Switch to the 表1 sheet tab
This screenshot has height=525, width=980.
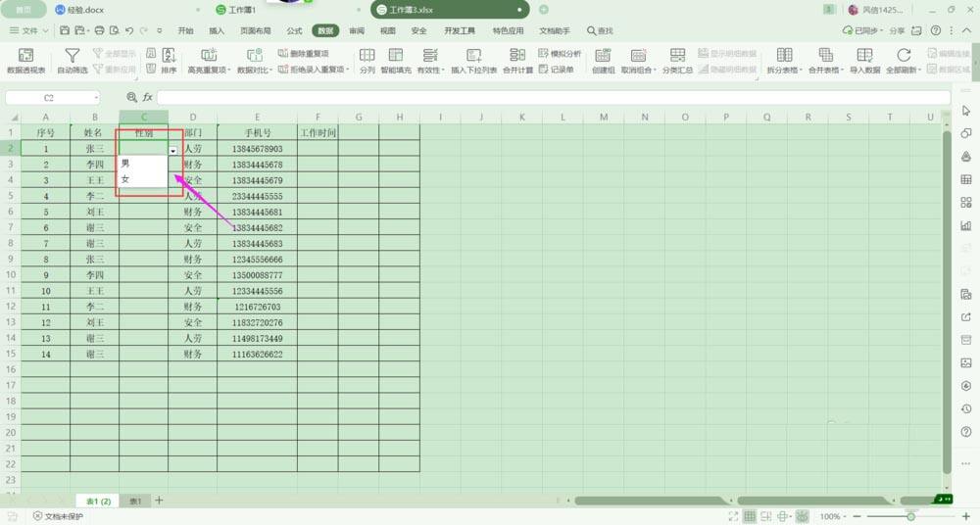(135, 501)
